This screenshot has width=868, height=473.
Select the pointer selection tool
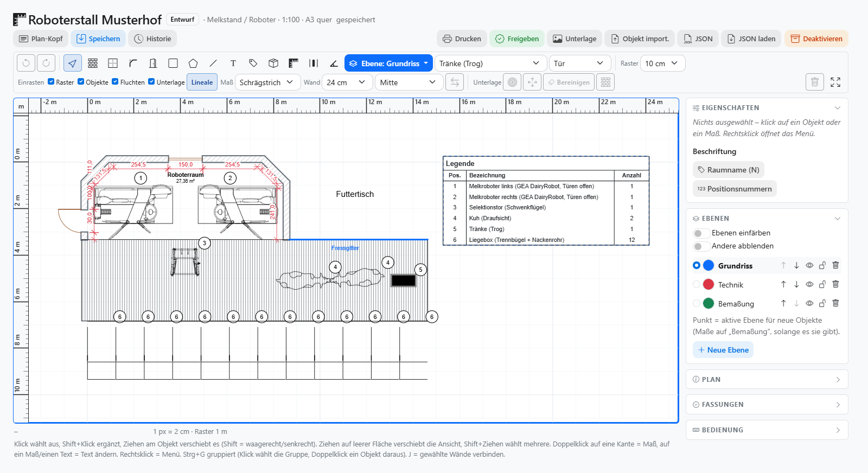(x=72, y=63)
